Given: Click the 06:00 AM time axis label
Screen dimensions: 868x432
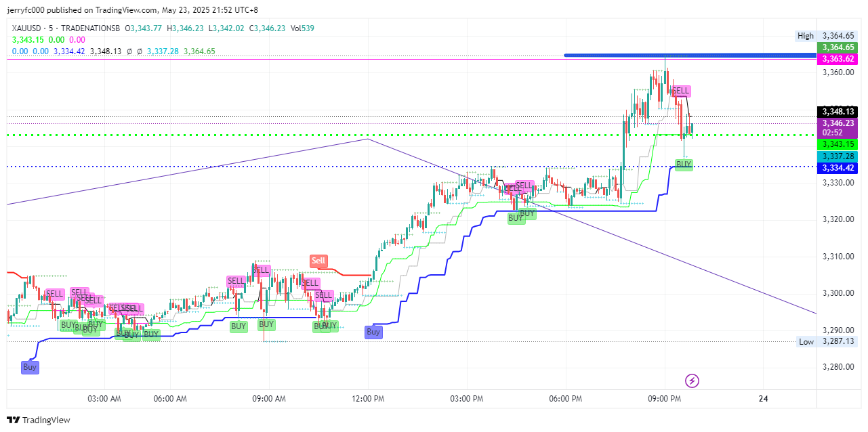Looking at the screenshot, I should pyautogui.click(x=170, y=399).
